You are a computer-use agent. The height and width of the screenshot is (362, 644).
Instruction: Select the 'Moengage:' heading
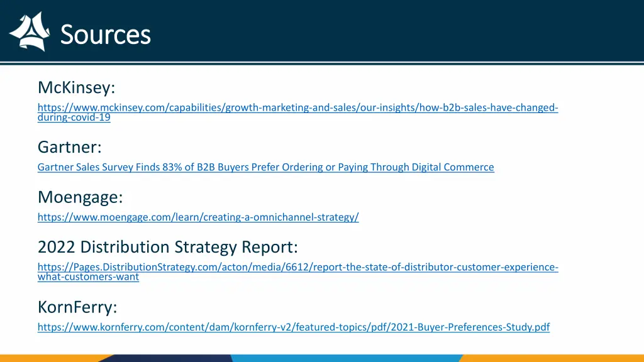80,197
